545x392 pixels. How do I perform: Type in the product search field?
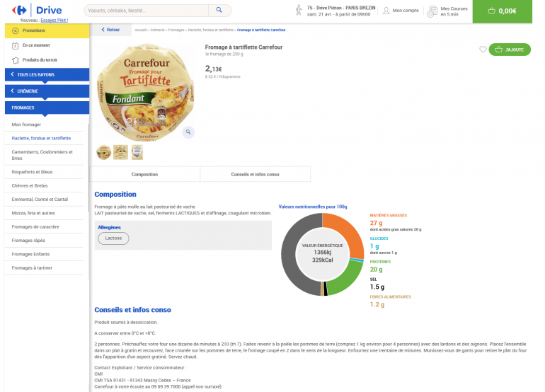click(149, 11)
